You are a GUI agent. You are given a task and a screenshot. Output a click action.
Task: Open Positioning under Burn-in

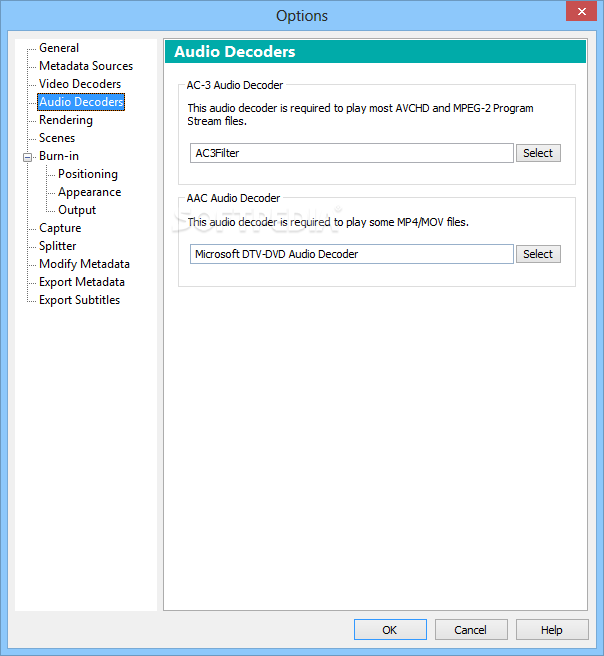(x=88, y=174)
